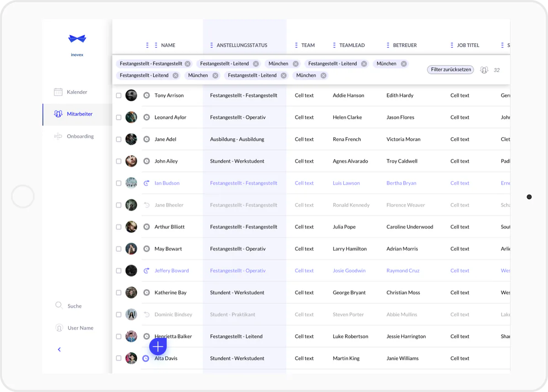Toggle the checkbox for Ian Budson

119,183
